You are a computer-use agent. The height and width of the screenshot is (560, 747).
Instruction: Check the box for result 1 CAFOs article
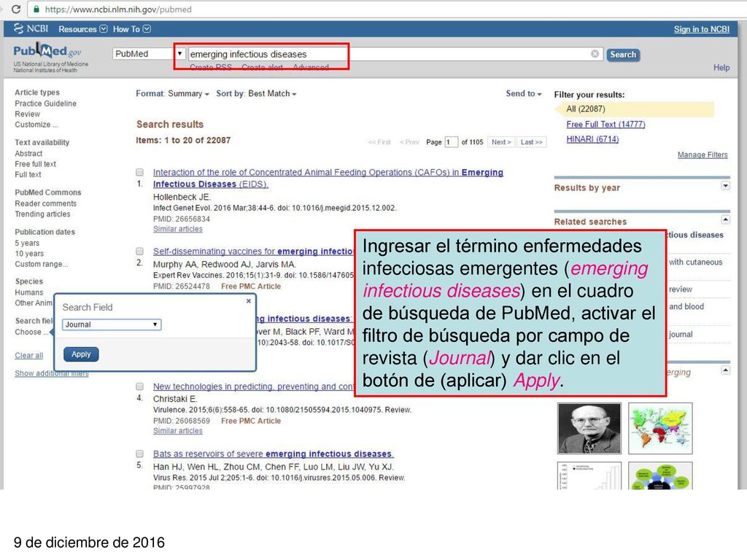[x=139, y=172]
